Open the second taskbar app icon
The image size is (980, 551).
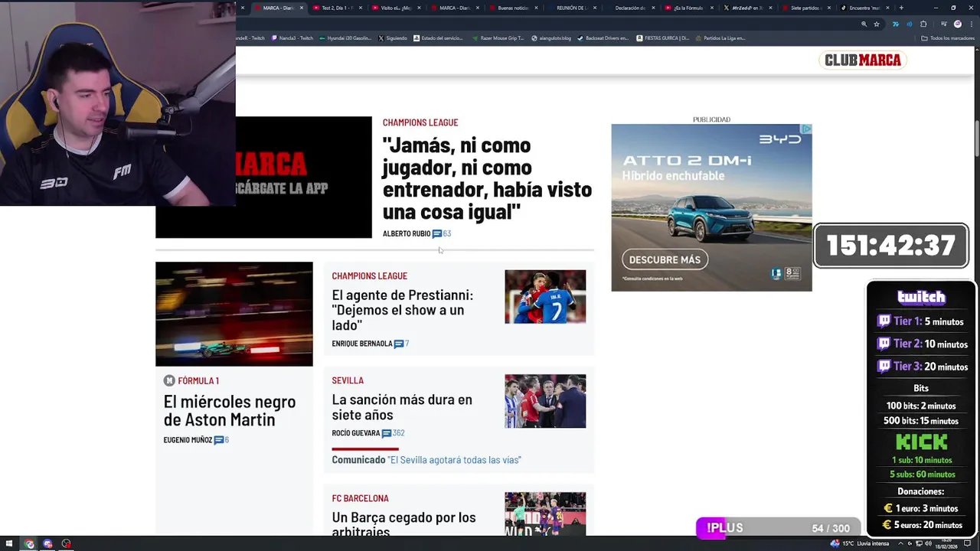pos(47,544)
